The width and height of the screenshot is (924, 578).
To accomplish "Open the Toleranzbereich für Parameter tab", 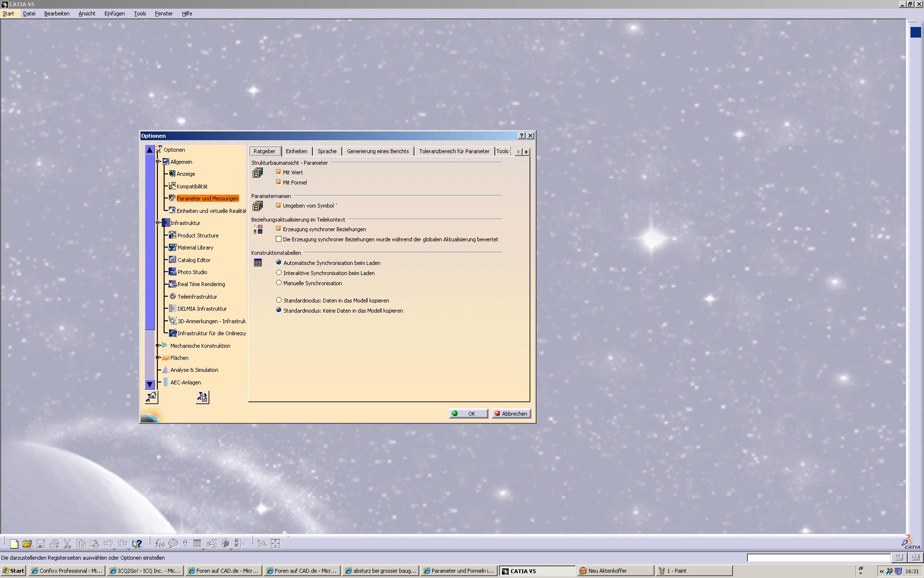I will click(x=454, y=151).
